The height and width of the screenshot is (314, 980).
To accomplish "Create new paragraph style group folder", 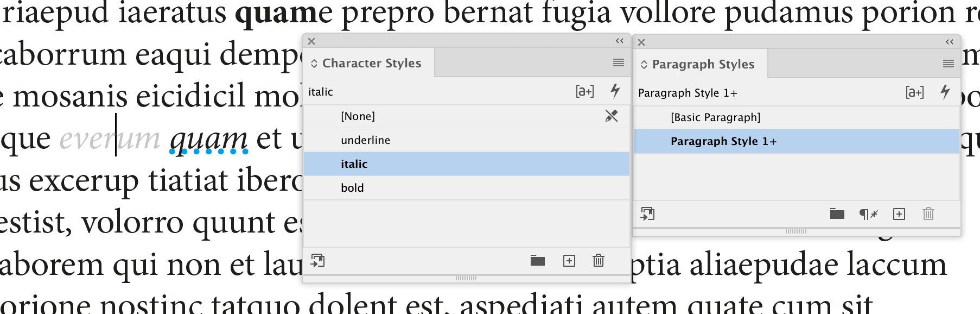I will (x=837, y=214).
